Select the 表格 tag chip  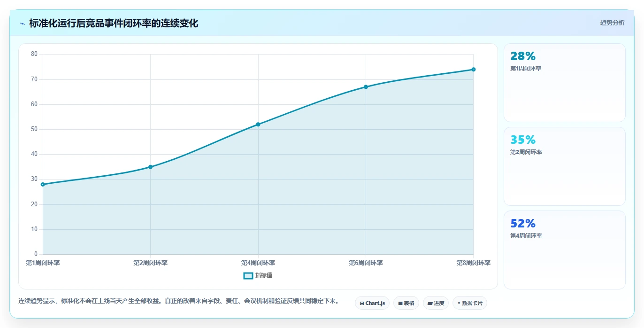click(406, 303)
